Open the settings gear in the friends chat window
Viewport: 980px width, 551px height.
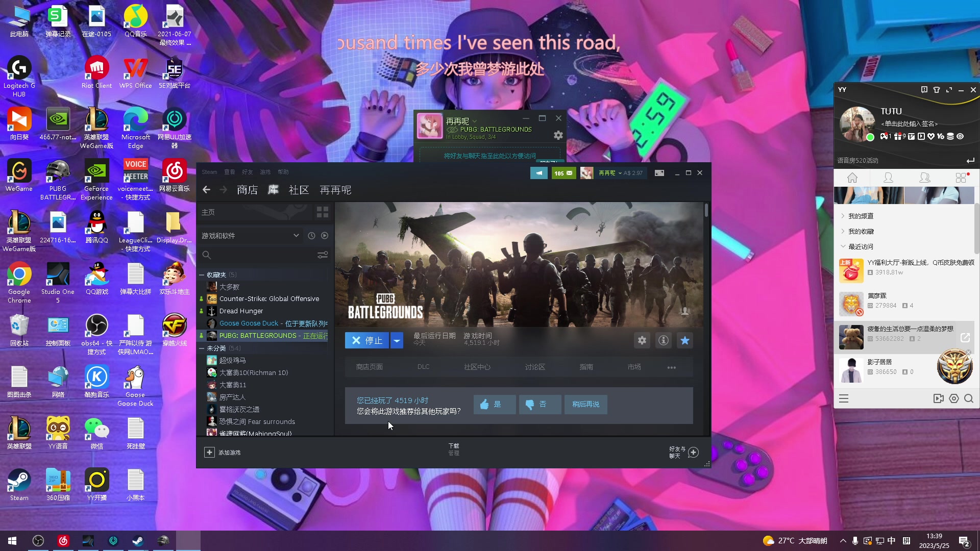click(558, 135)
